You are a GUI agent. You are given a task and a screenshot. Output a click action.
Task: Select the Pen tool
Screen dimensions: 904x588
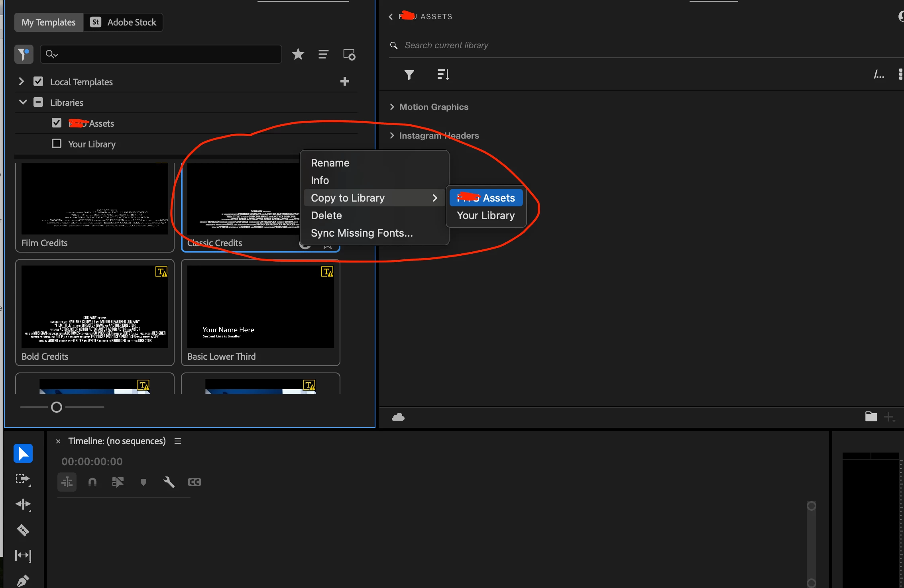pos(23,581)
